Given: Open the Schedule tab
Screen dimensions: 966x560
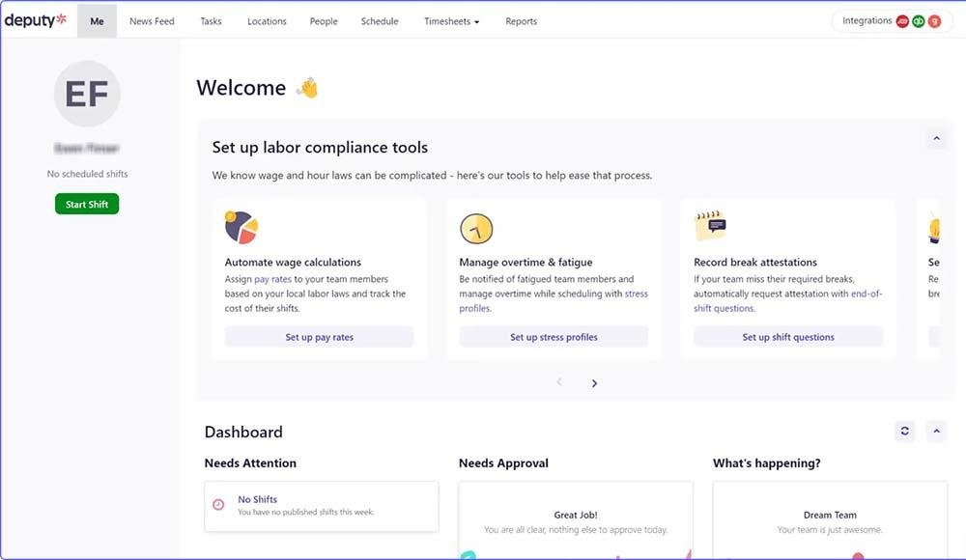Looking at the screenshot, I should [380, 21].
